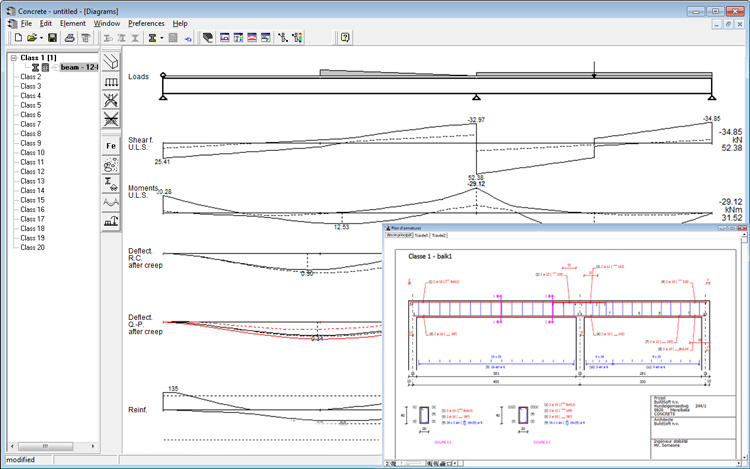Screen dimensions: 750x469
Task: Open the dropdown arrow beside Open folder
Action: pos(40,37)
